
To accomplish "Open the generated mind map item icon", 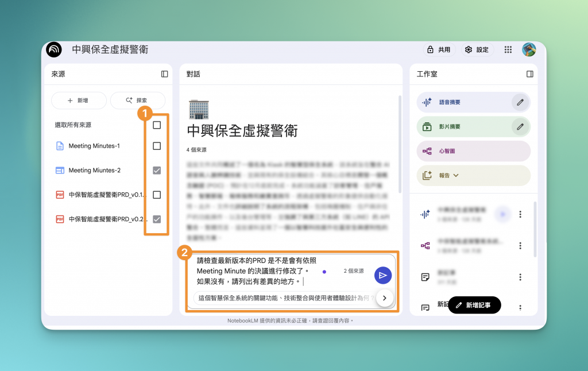I will pos(425,246).
